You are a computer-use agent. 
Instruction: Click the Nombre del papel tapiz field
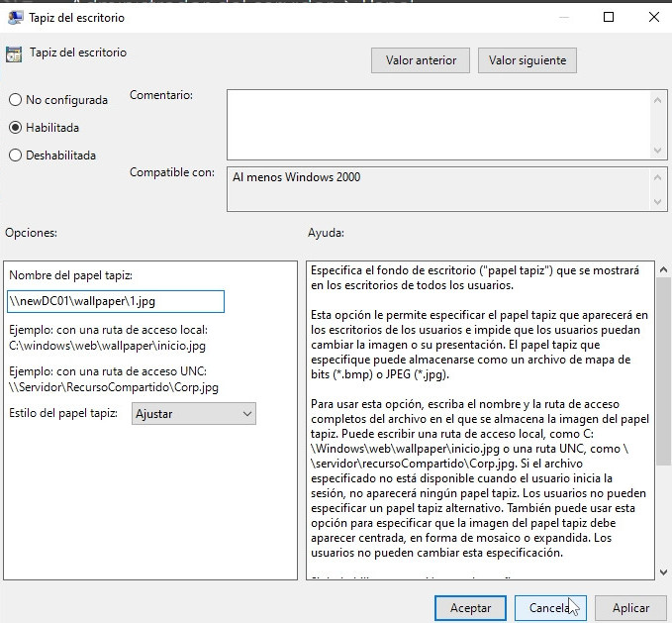point(116,301)
